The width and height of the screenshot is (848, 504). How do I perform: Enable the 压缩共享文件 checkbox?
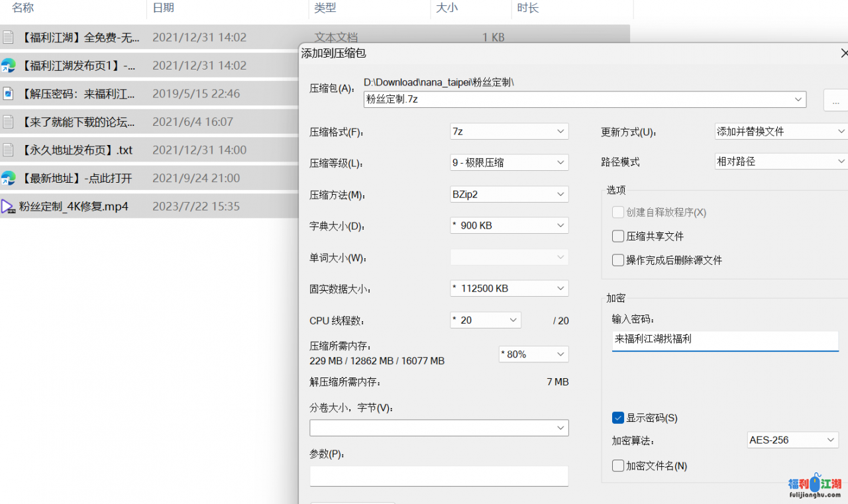click(x=618, y=236)
